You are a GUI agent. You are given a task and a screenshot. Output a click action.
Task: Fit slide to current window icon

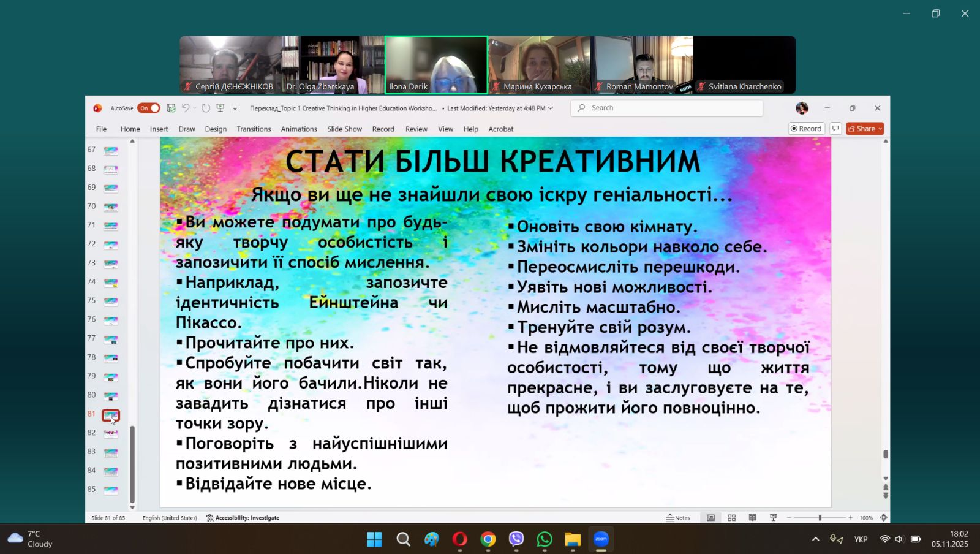coord(883,518)
